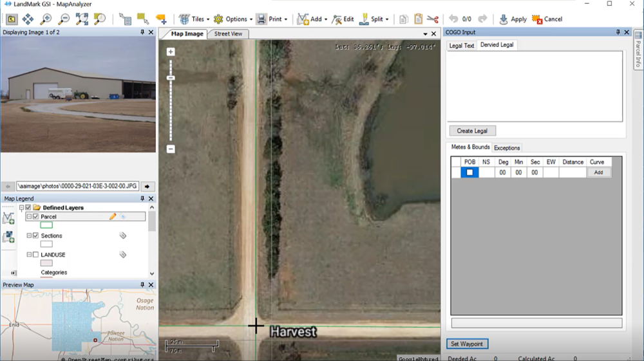This screenshot has width=644, height=361.
Task: Click the map zoom out minus button
Action: [x=171, y=149]
